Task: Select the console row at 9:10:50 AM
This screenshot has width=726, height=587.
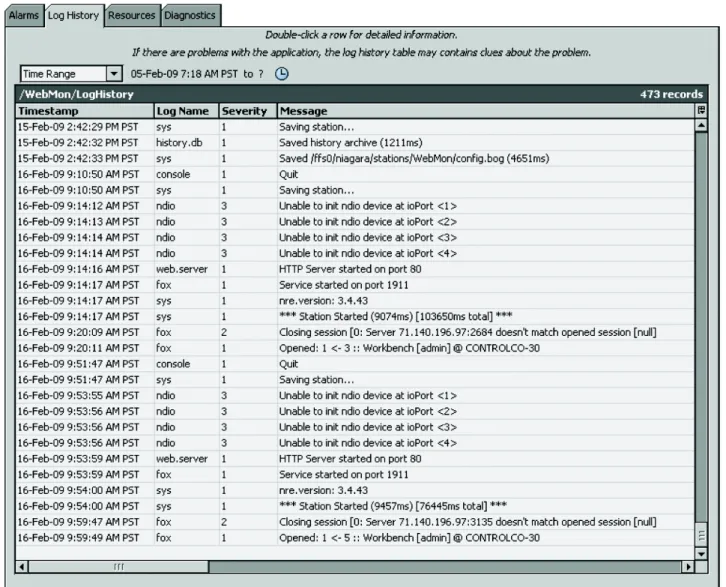Action: (355, 175)
